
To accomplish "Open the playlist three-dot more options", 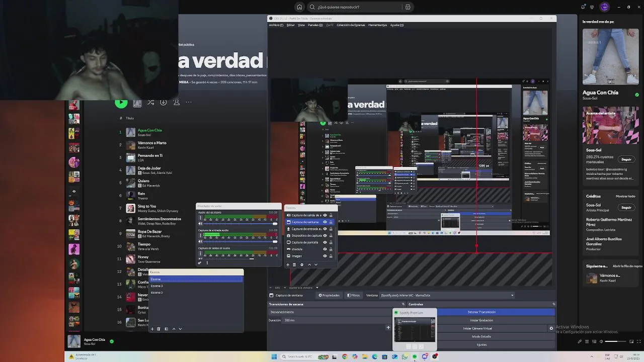I will click(189, 103).
